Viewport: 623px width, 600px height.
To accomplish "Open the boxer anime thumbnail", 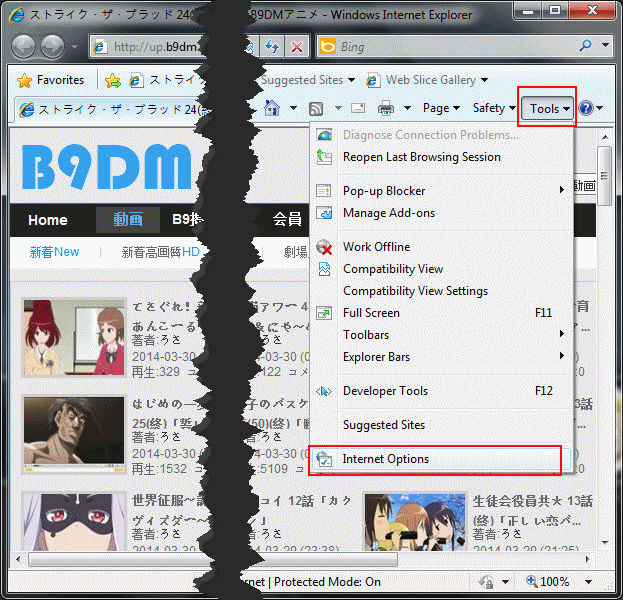I will pos(74,434).
